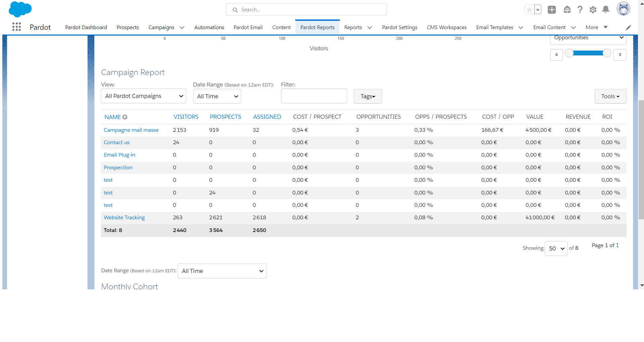Open the Website Tracking campaign link
This screenshot has height=342, width=644.
pos(124,218)
